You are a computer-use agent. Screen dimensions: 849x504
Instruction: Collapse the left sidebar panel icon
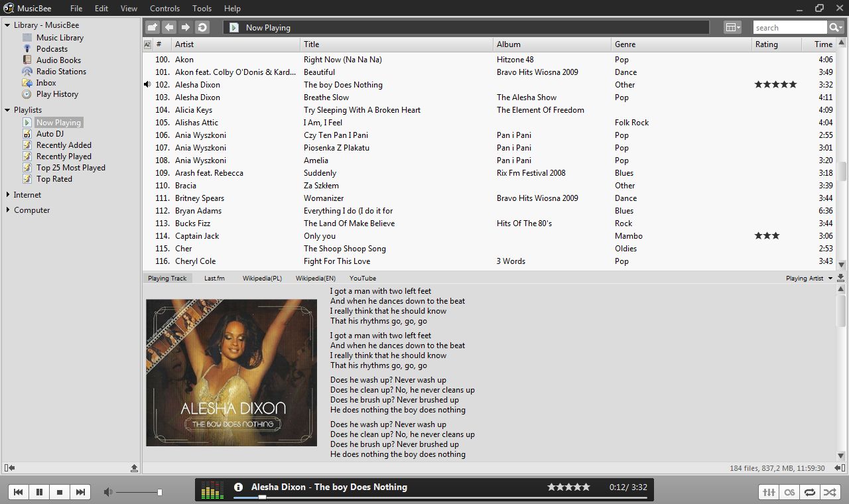point(9,468)
